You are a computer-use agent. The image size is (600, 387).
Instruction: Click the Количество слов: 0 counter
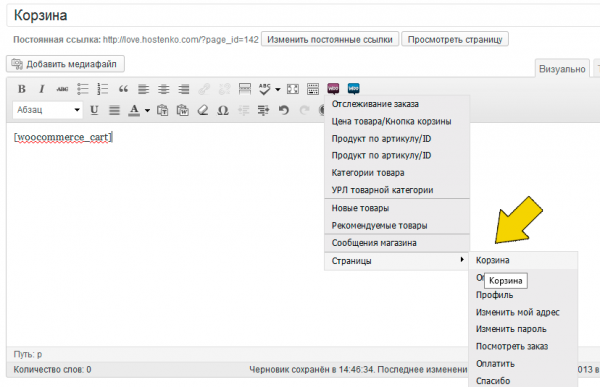(52, 370)
